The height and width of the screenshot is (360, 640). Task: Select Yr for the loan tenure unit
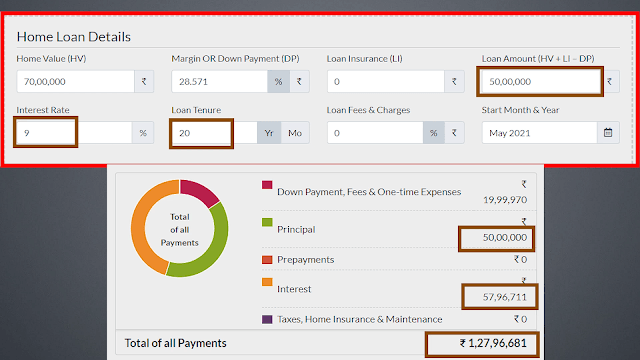[269, 133]
